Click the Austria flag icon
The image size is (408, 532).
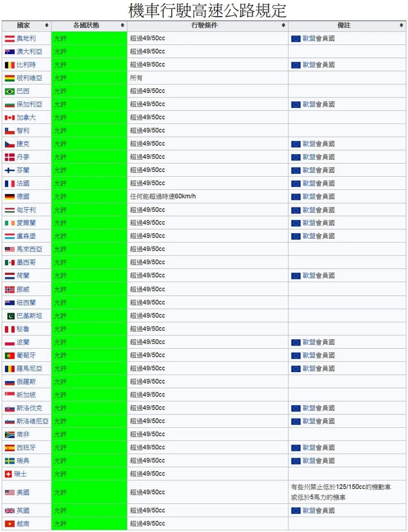(x=9, y=39)
